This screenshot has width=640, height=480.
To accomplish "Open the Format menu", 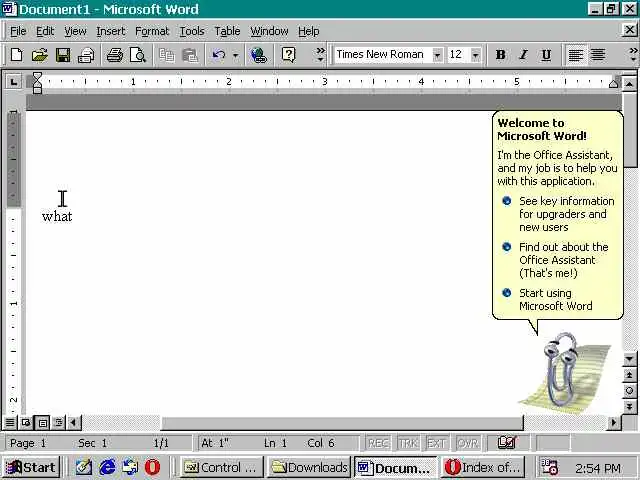I will (152, 31).
